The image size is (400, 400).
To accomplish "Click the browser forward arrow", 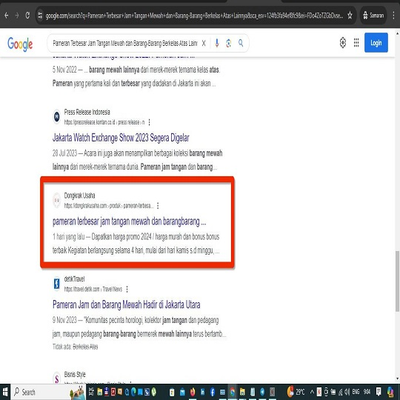I will [17, 15].
